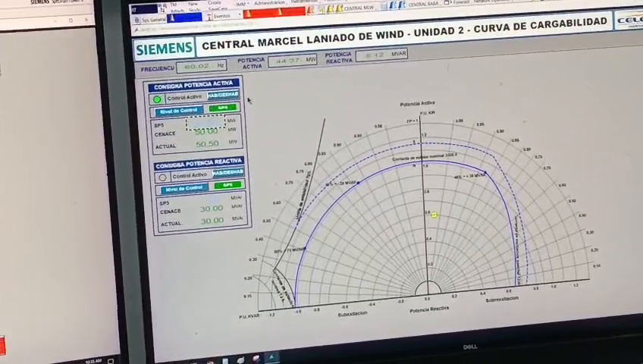Click the SIEMENS logo

coord(164,49)
